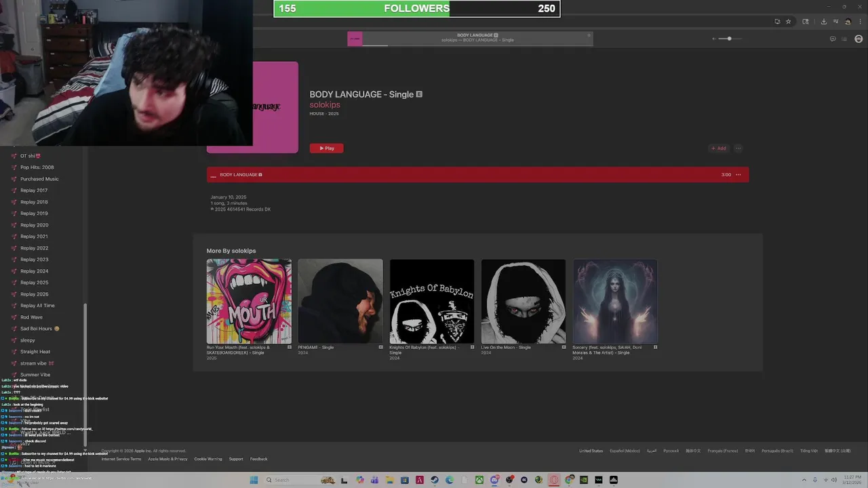The width and height of the screenshot is (868, 488).
Task: Open the Replay 2026 playlist
Action: point(34,294)
